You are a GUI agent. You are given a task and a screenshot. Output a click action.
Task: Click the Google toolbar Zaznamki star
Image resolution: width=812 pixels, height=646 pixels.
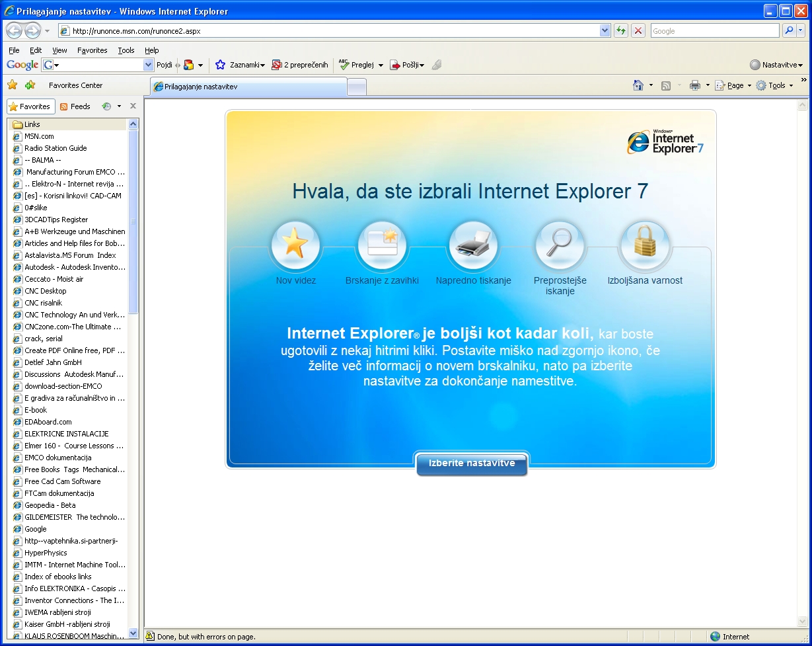tap(221, 65)
